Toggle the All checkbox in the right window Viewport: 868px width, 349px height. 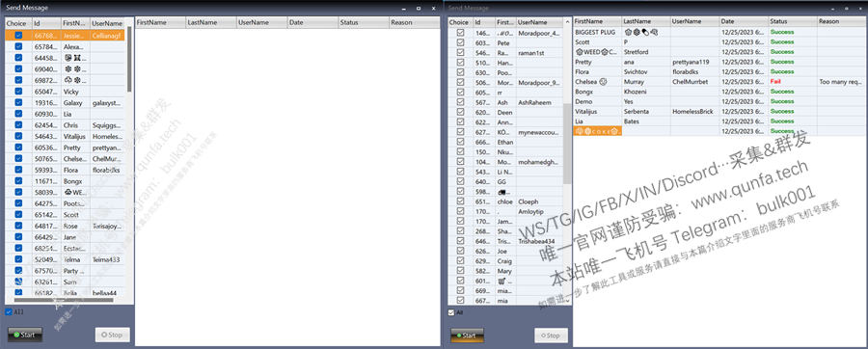pyautogui.click(x=451, y=312)
